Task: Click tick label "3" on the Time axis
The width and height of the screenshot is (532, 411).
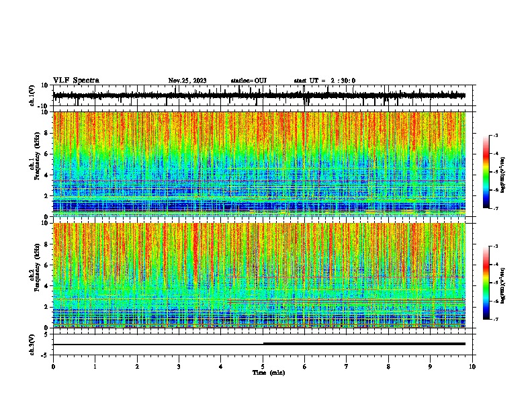Action: 179,367
